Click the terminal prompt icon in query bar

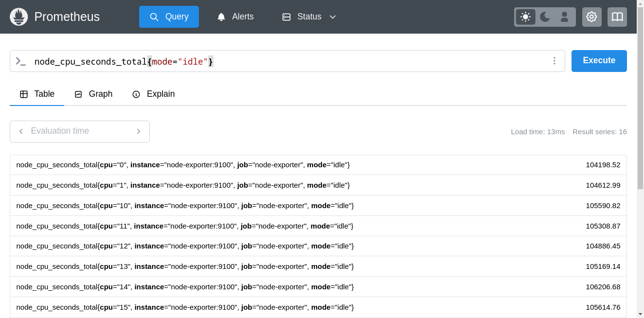coord(20,61)
